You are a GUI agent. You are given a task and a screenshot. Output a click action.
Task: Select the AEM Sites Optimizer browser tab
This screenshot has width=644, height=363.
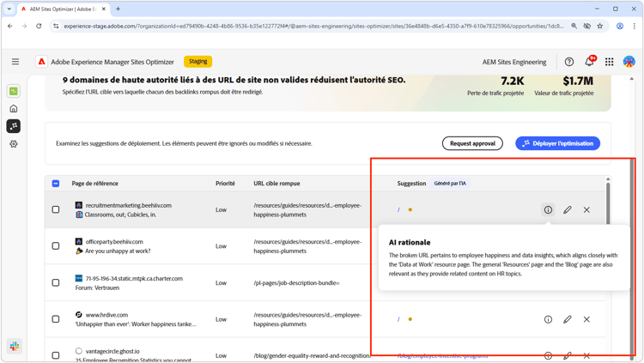click(x=62, y=9)
